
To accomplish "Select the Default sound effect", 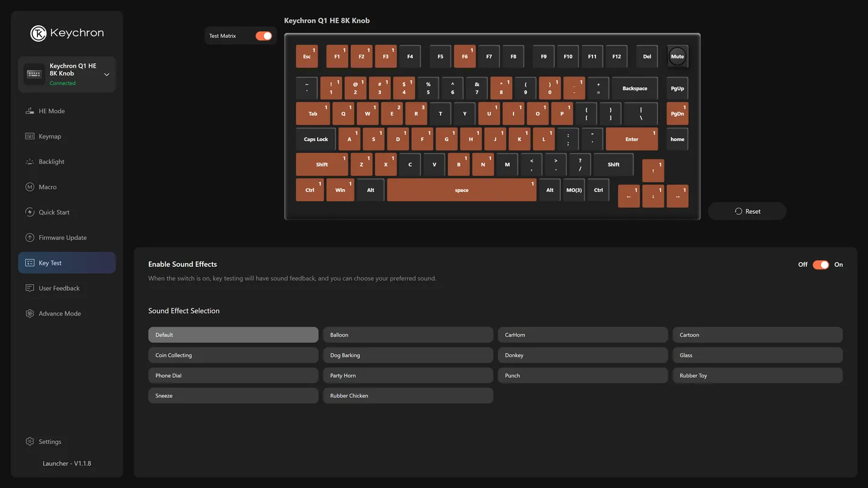I will pos(233,335).
